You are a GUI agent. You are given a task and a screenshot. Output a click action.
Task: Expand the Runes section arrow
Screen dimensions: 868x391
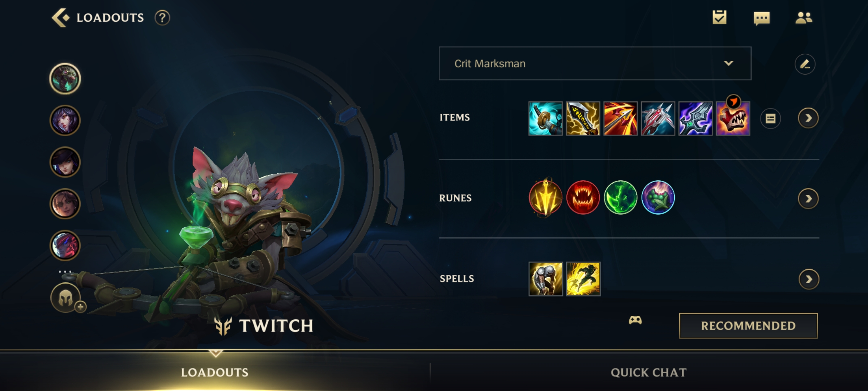coord(808,198)
